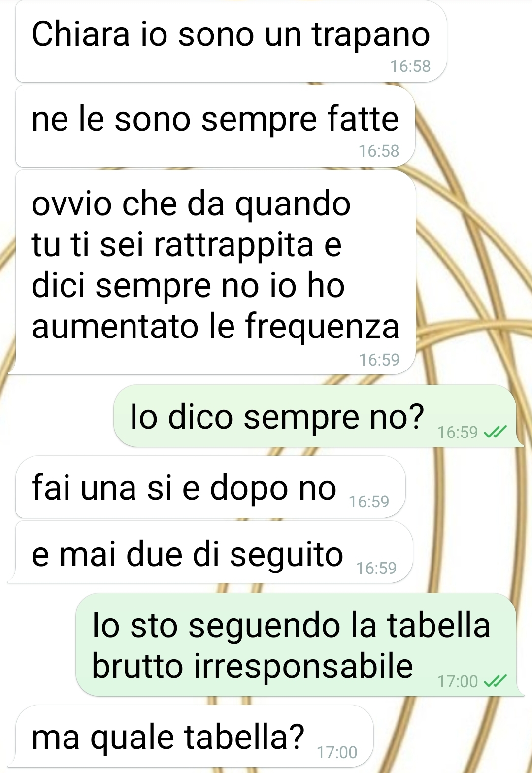
Task: Tap the words 'brutto irresponsabile' in the green bubble
Action: click(252, 666)
